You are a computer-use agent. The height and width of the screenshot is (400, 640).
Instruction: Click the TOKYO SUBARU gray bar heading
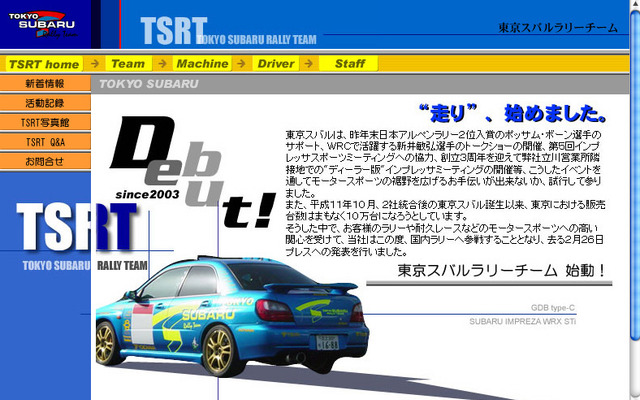click(149, 84)
